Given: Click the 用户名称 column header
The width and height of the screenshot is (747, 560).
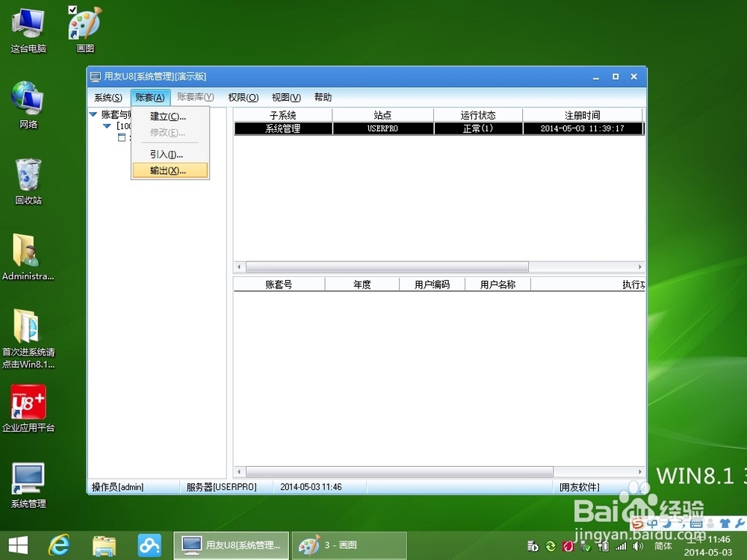Looking at the screenshot, I should [x=498, y=284].
